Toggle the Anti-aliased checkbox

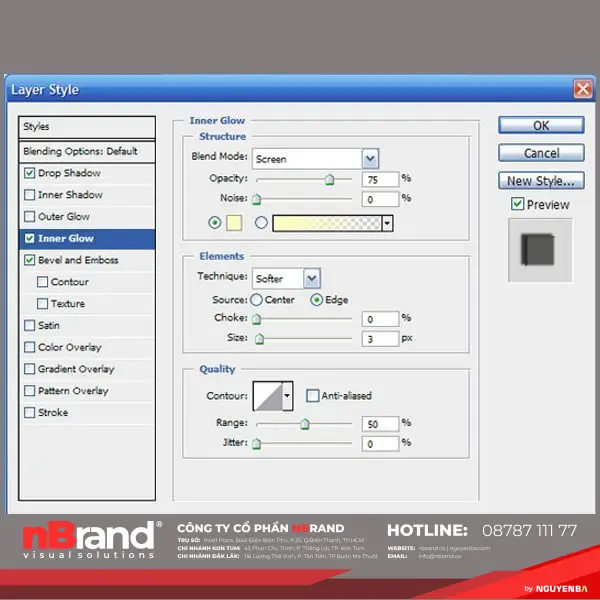pos(313,396)
